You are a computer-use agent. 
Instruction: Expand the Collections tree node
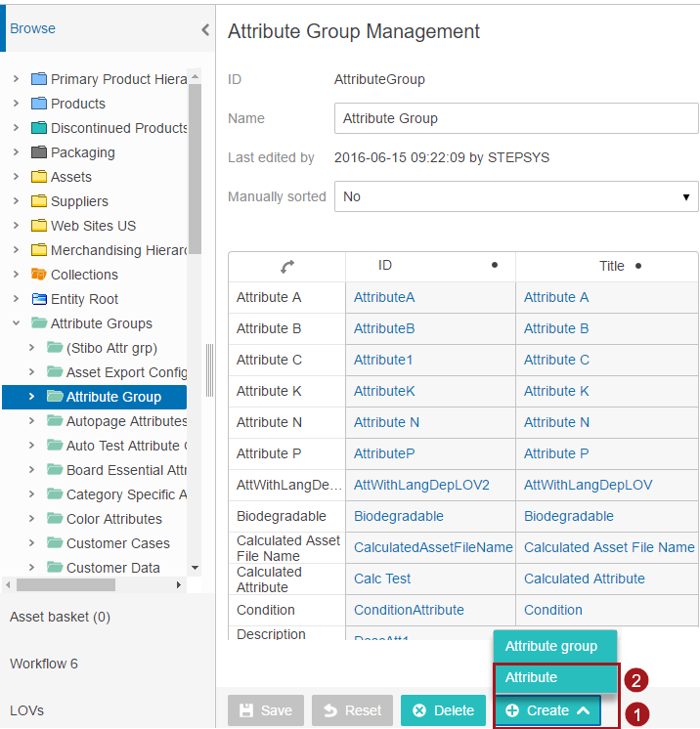pos(17,275)
